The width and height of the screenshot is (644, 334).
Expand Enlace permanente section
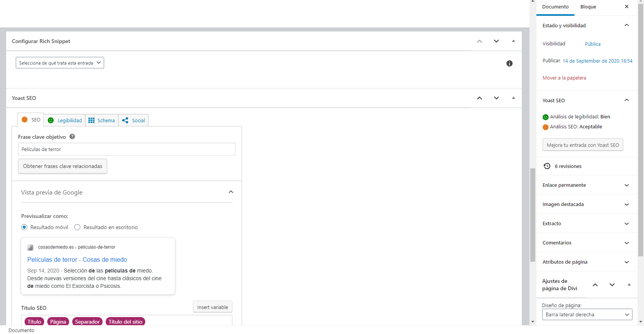click(x=627, y=185)
